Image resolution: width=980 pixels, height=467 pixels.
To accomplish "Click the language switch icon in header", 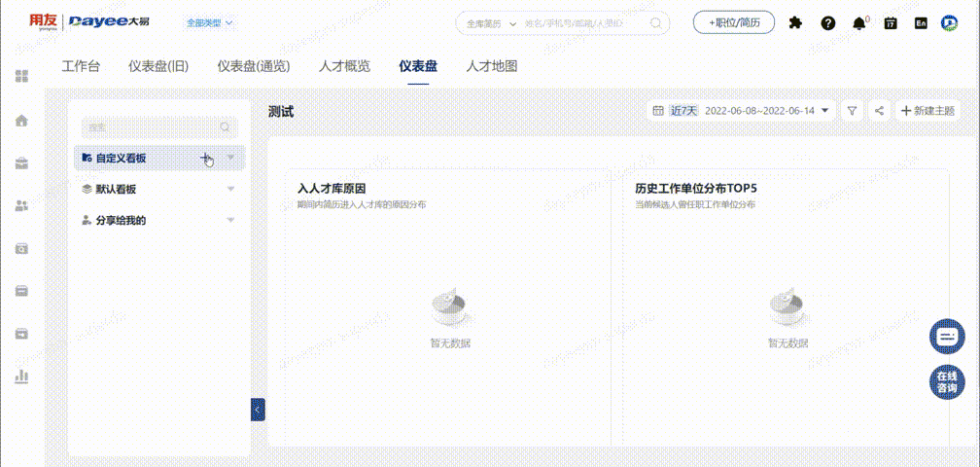I will click(x=921, y=23).
